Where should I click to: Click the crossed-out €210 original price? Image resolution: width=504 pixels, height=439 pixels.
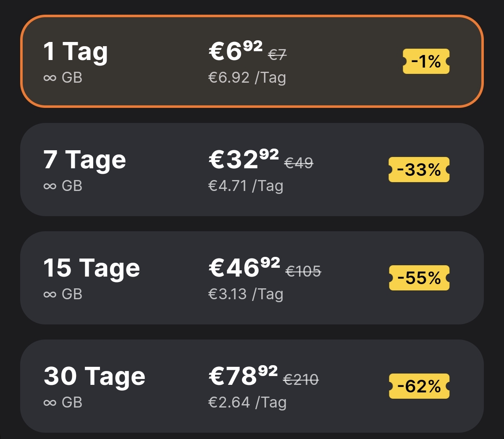coord(301,380)
